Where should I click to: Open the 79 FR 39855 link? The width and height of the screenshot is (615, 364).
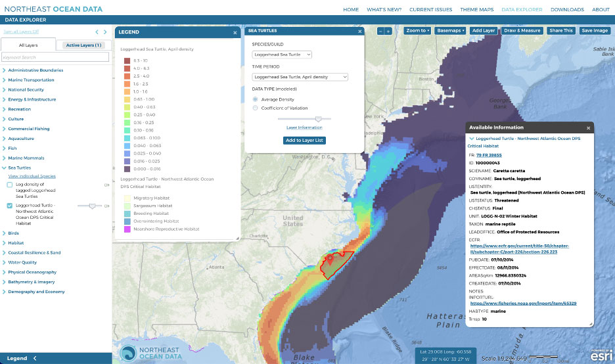(489, 155)
